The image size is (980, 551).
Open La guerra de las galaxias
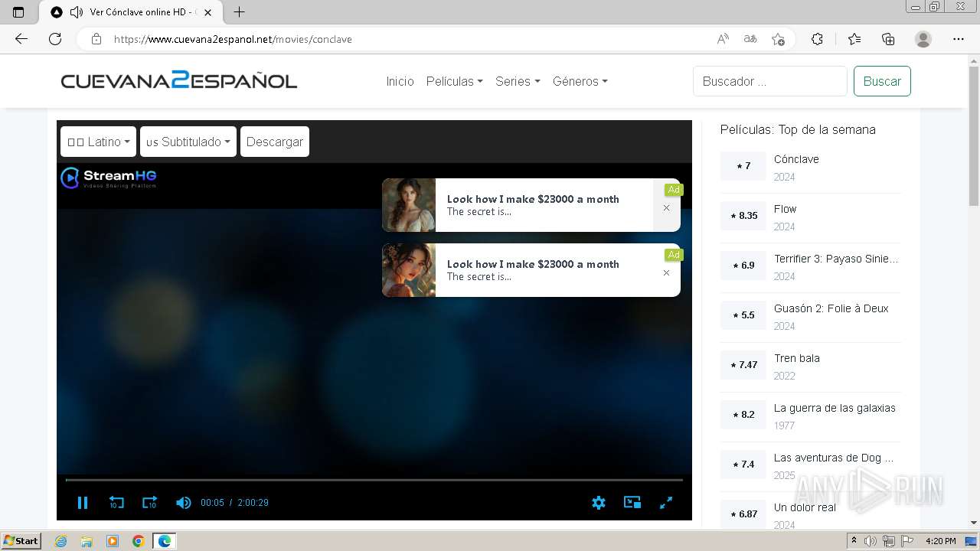tap(835, 408)
